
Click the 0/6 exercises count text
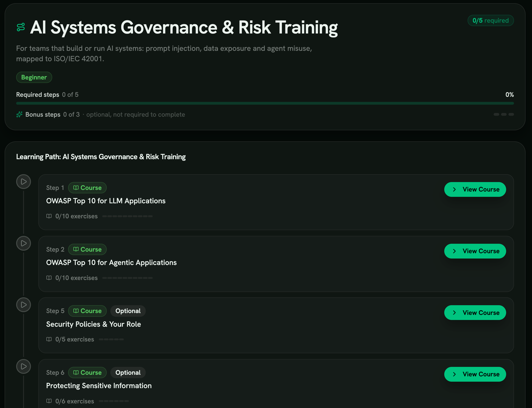pyautogui.click(x=75, y=401)
